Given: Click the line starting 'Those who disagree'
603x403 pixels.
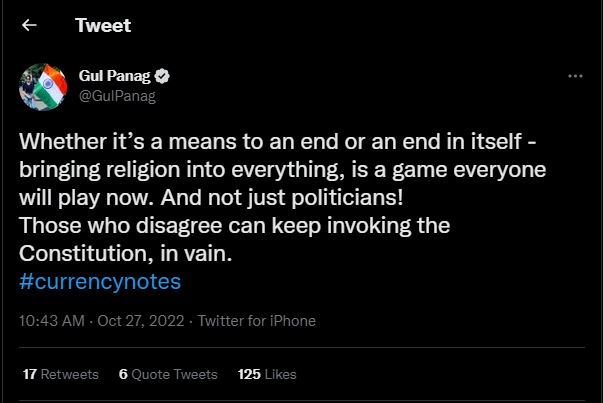Looking at the screenshot, I should 235,225.
